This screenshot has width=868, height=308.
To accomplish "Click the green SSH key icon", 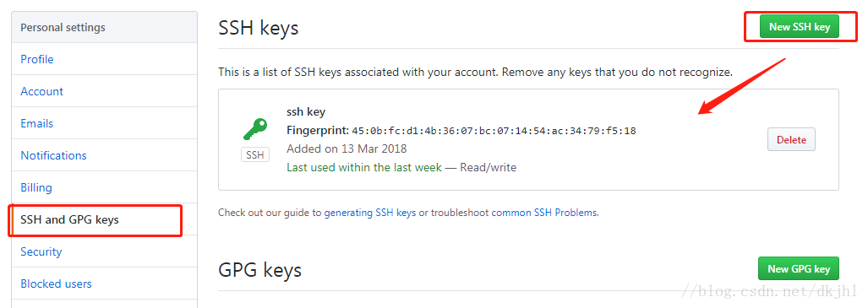I will point(255,129).
